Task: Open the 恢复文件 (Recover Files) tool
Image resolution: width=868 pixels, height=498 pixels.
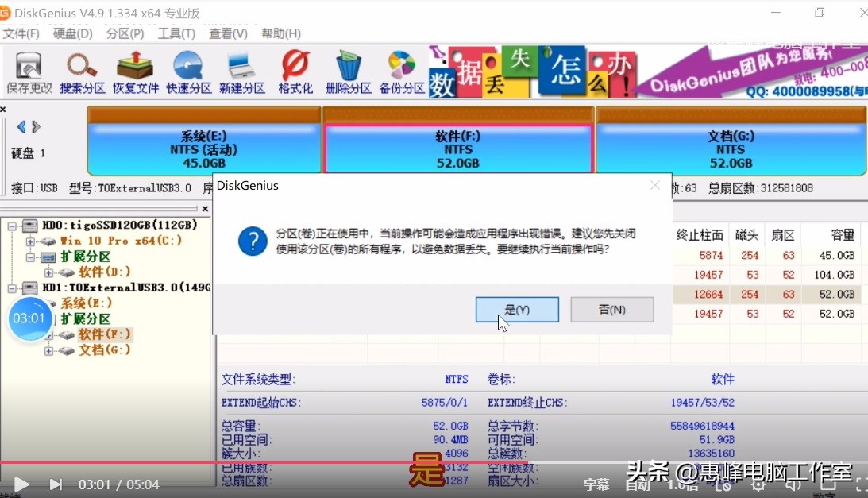Action: (135, 71)
